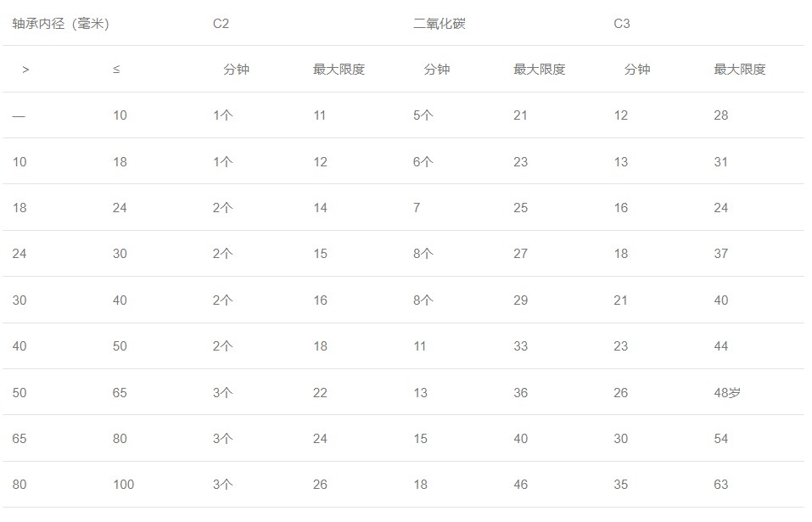This screenshot has height=522, width=812.
Task: Select the C3 column header
Action: pos(621,24)
